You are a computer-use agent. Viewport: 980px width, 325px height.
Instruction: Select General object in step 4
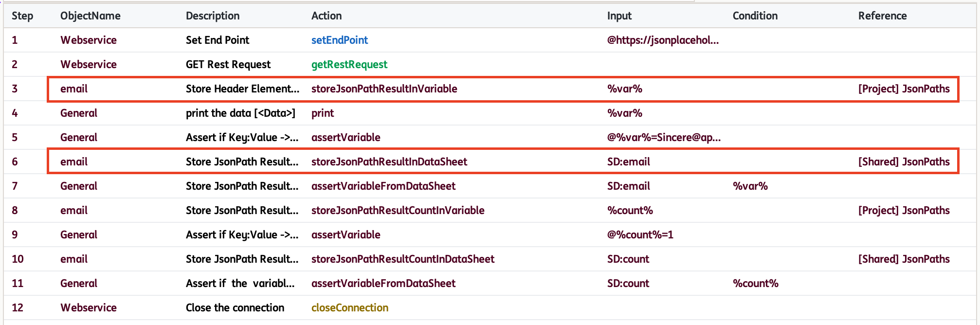pyautogui.click(x=79, y=113)
